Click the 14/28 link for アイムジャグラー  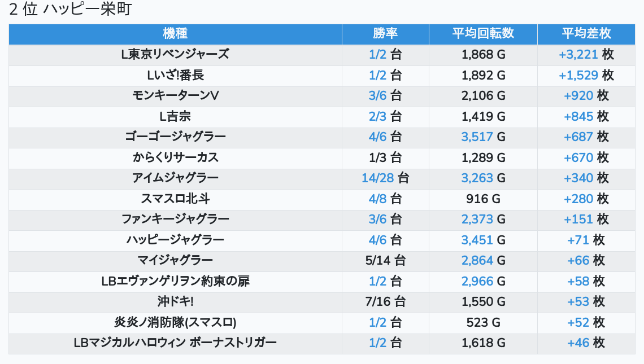[377, 178]
